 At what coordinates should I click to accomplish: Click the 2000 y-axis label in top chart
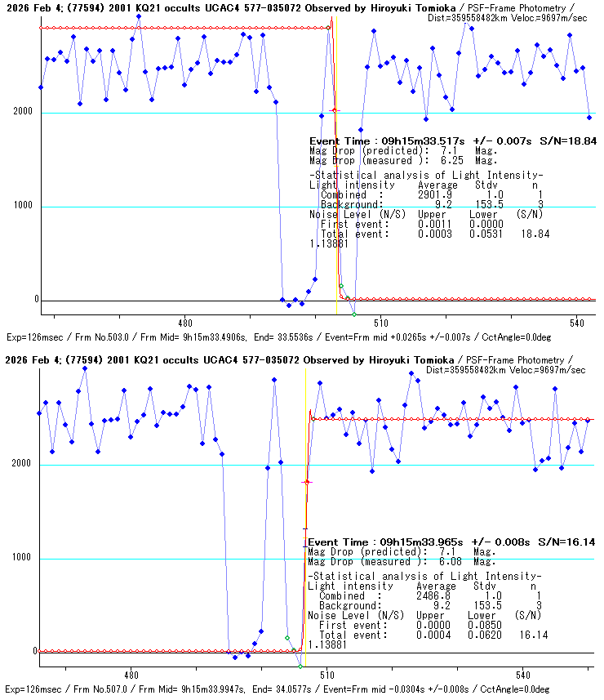pos(22,113)
